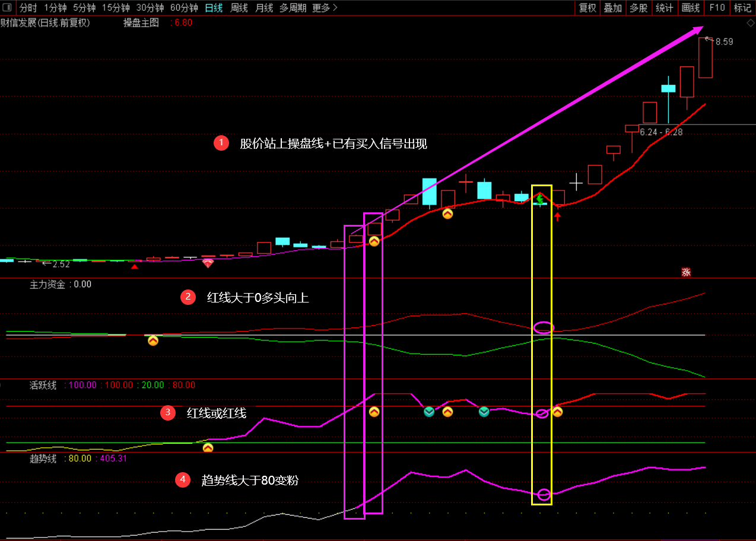
Task: Click the green dollar sign signal icon
Action: pos(540,199)
